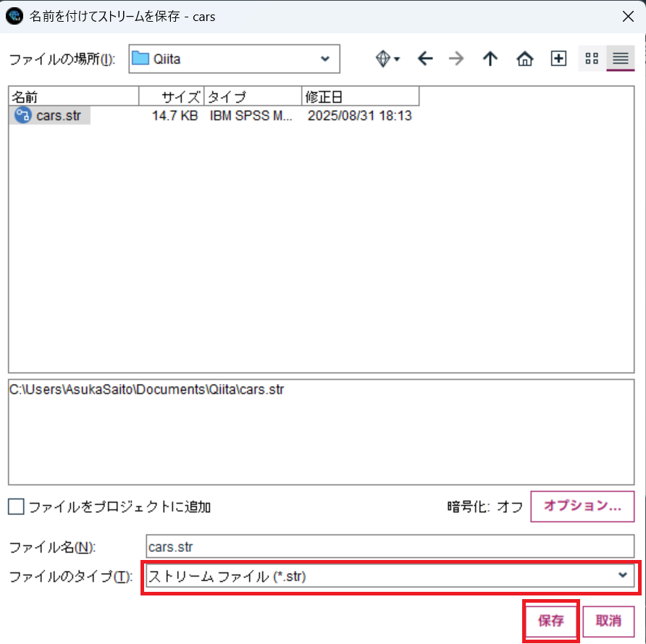Sort files by the 名前 column header
This screenshot has width=646, height=644.
click(70, 96)
